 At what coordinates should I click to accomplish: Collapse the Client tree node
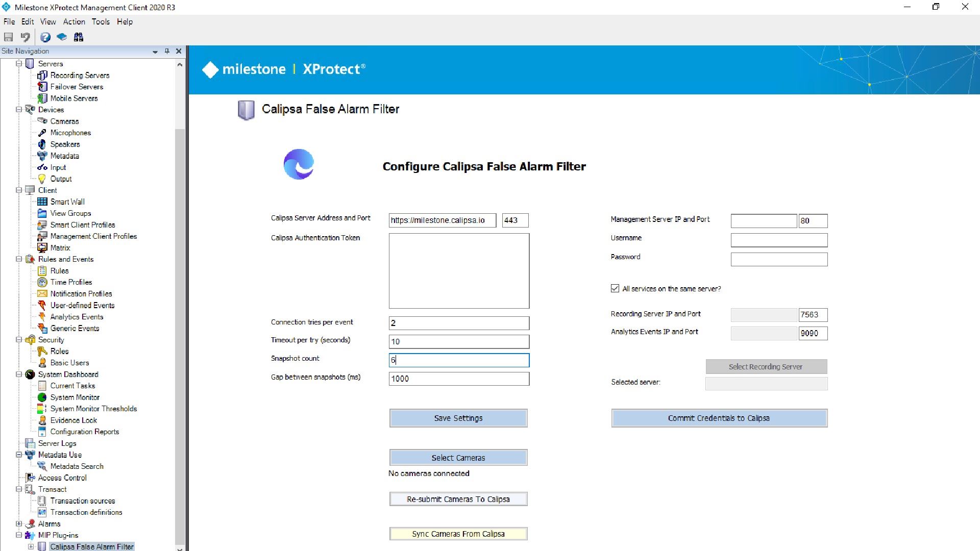pos(19,190)
